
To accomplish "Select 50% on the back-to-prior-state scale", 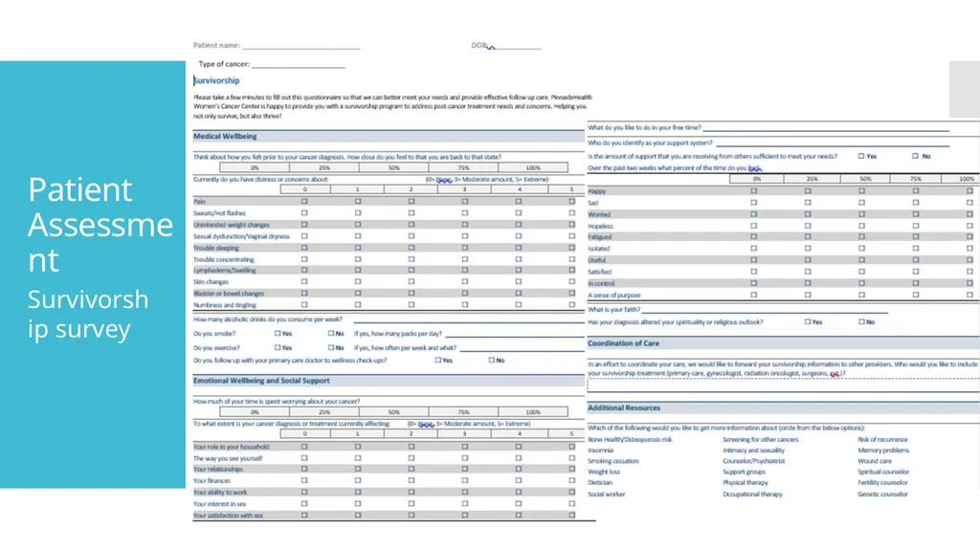I will [x=393, y=167].
